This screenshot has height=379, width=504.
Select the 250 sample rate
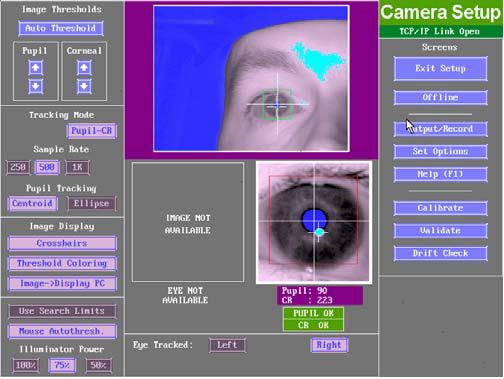pyautogui.click(x=18, y=167)
